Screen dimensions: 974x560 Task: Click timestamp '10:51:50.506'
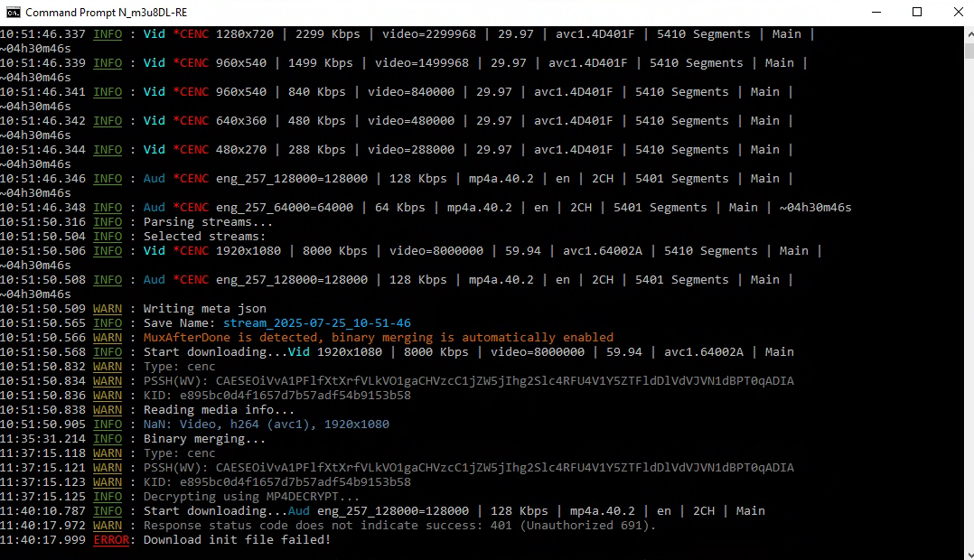(x=42, y=251)
